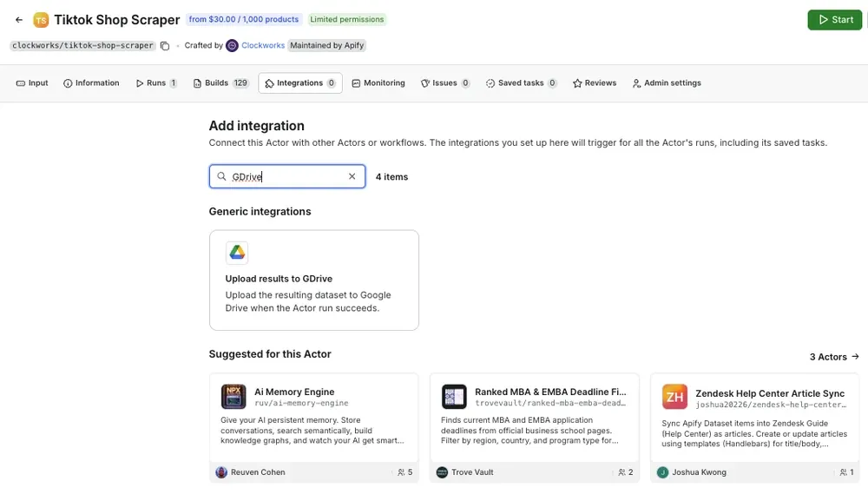
Task: Click the Ranked MBA actor thumbnail
Action: [x=454, y=397]
